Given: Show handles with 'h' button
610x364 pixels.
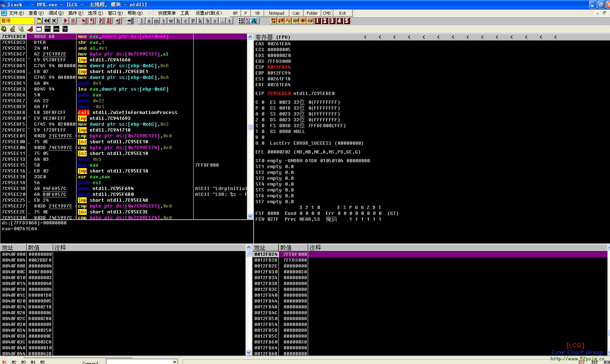Looking at the screenshot, I should (x=178, y=21).
